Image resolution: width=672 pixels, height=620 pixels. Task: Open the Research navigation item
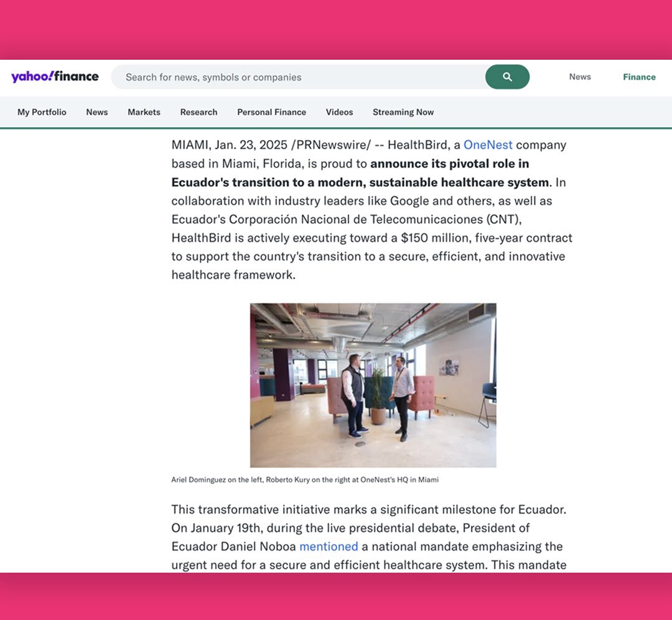[x=199, y=112]
